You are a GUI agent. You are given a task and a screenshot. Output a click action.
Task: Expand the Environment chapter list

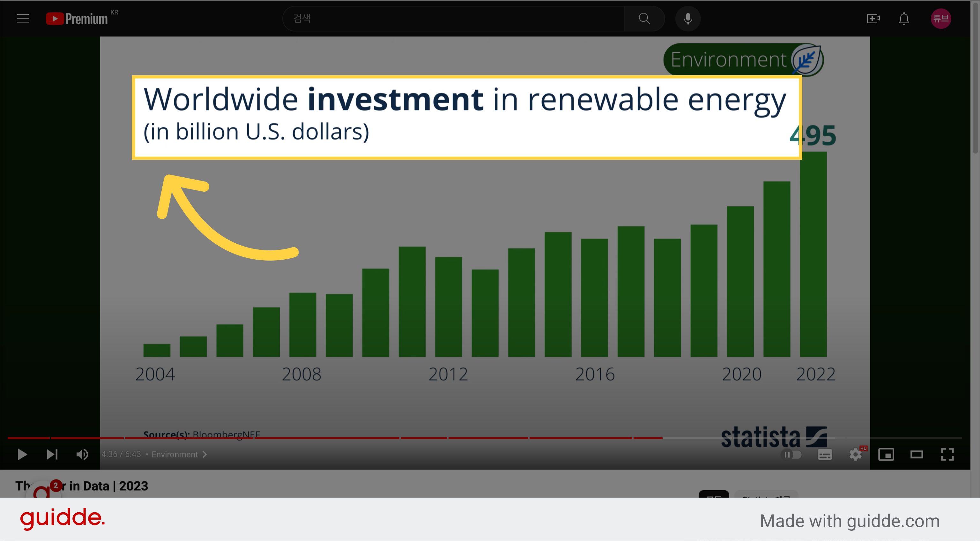179,454
